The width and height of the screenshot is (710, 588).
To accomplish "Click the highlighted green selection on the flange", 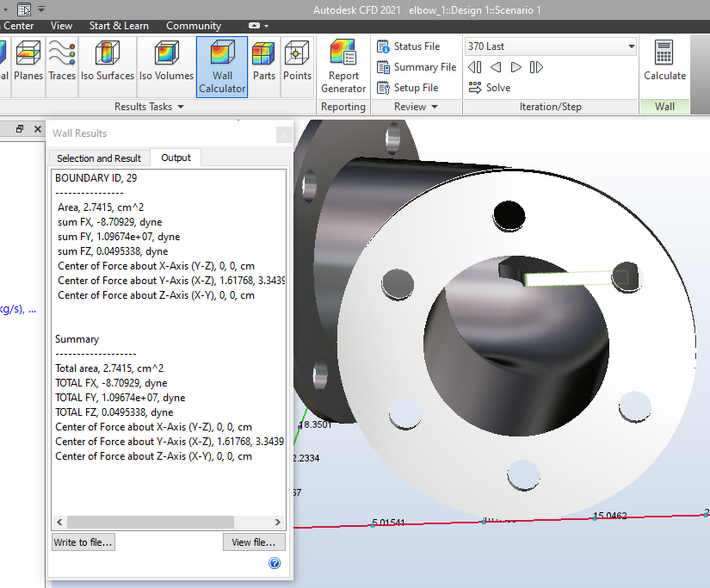I will pyautogui.click(x=575, y=278).
